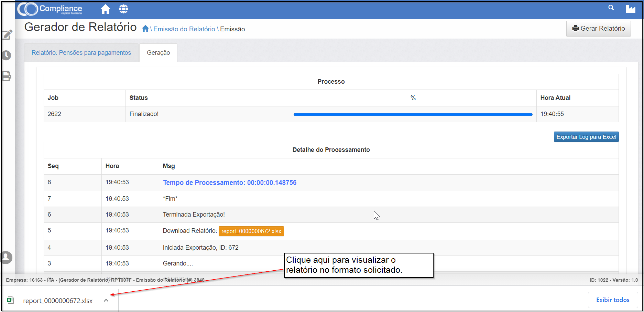Click Exibir todos downloads button
Image resolution: width=644 pixels, height=312 pixels.
[613, 300]
